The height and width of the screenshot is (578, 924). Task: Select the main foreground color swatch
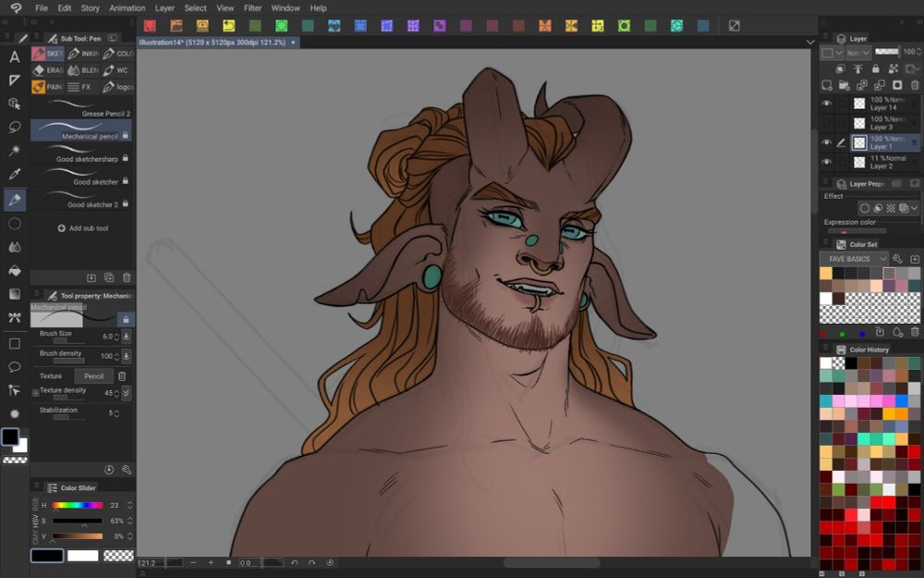coord(10,437)
